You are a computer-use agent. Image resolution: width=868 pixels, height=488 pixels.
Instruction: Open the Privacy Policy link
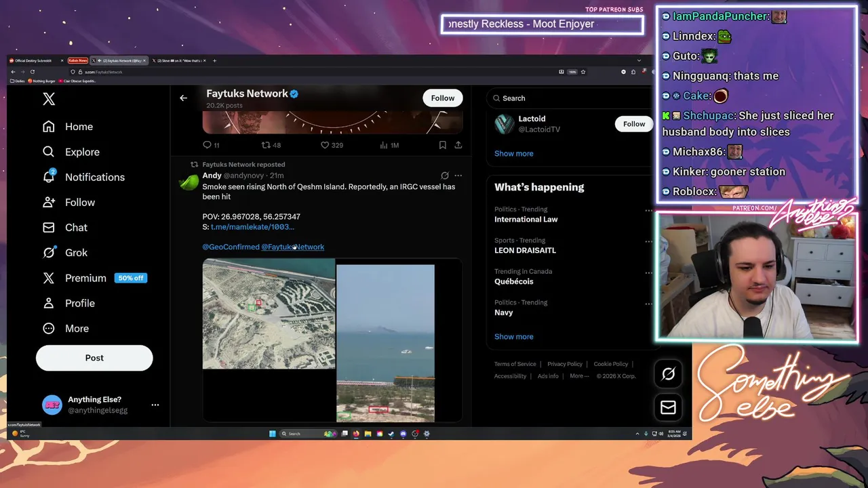click(x=565, y=364)
